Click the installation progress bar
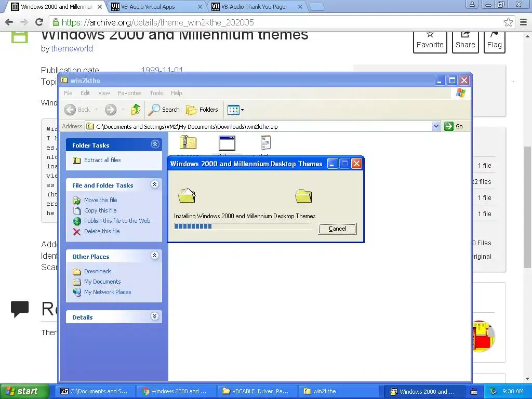Image resolution: width=532 pixels, height=399 pixels. point(242,227)
